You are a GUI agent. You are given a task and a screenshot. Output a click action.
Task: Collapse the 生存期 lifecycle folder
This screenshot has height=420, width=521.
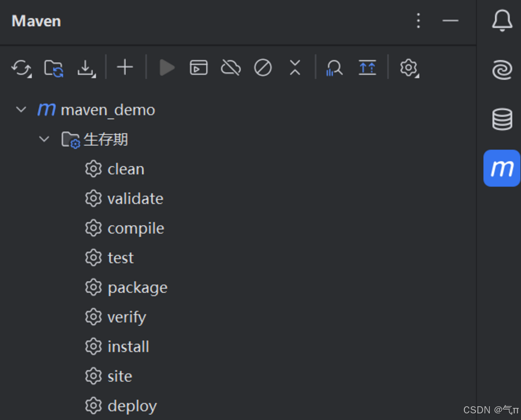[x=44, y=139]
